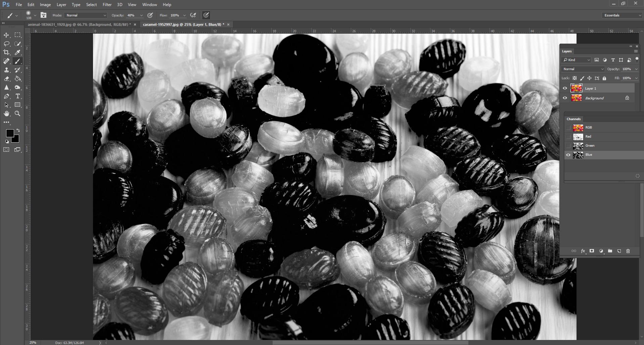
Task: Select the Clone Stamp tool
Action: [6, 70]
